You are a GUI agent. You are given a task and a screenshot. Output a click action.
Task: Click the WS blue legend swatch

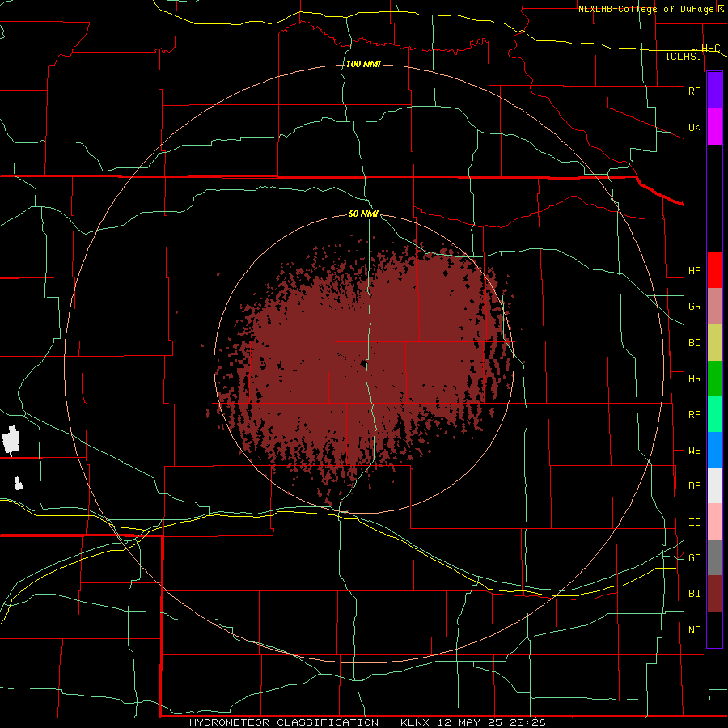coord(714,450)
